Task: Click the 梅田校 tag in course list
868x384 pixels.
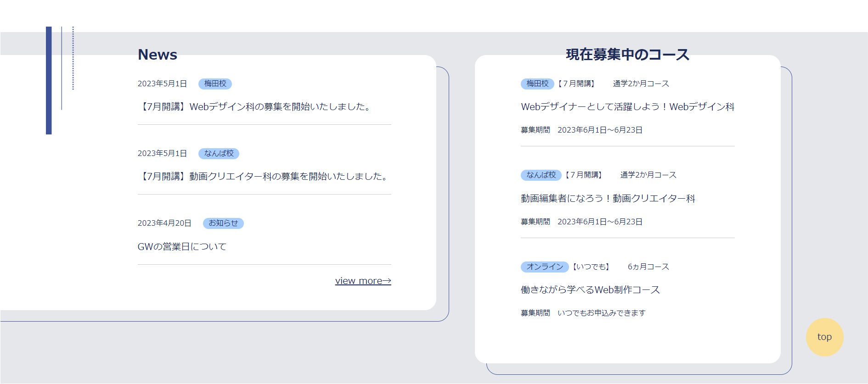Action: pyautogui.click(x=537, y=83)
